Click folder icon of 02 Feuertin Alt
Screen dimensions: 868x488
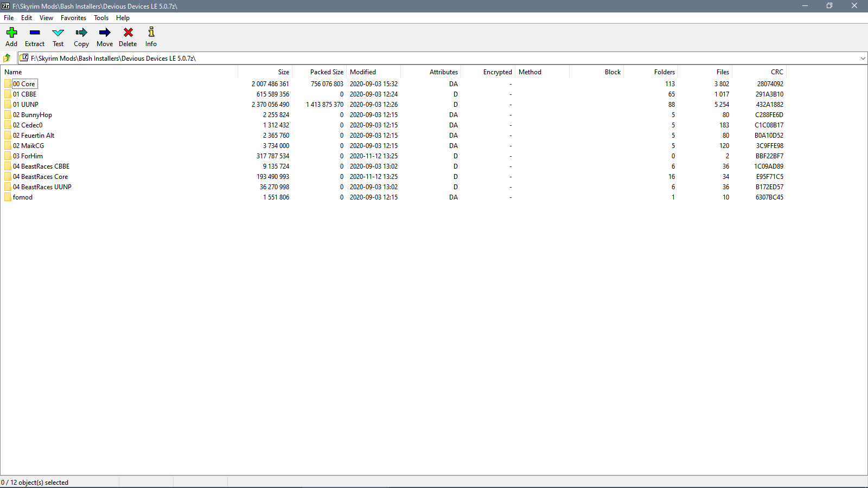8,135
